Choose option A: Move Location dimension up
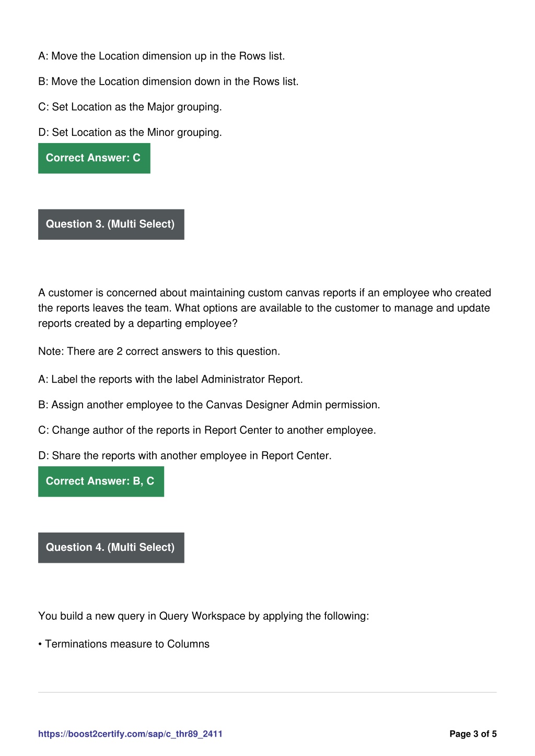This screenshot has height=756, width=535. [x=161, y=56]
